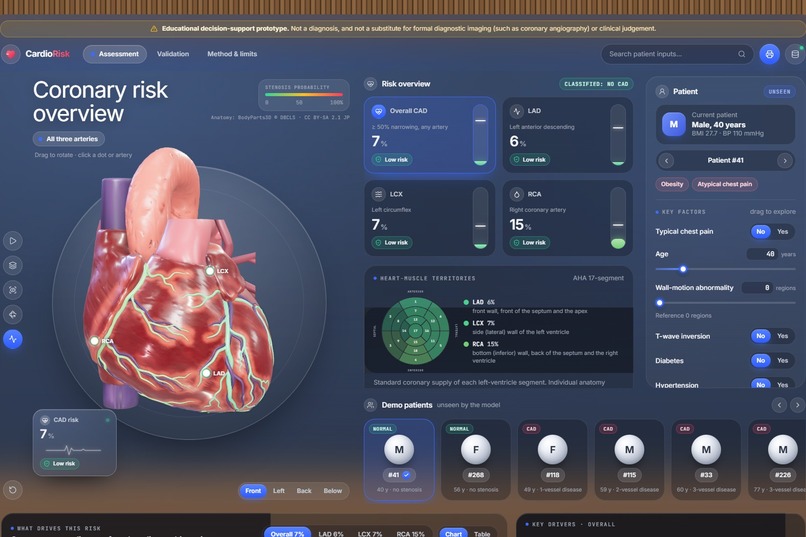Go to previous patient arrow
This screenshot has height=537, width=806.
click(667, 160)
